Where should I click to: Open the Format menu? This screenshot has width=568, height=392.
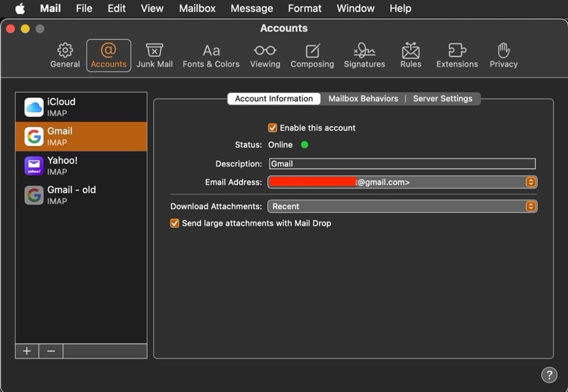[x=305, y=9]
